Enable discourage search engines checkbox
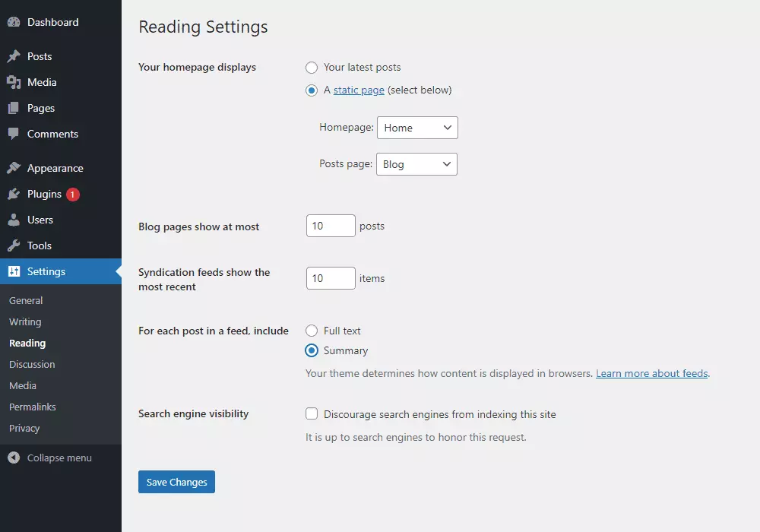 coord(312,415)
